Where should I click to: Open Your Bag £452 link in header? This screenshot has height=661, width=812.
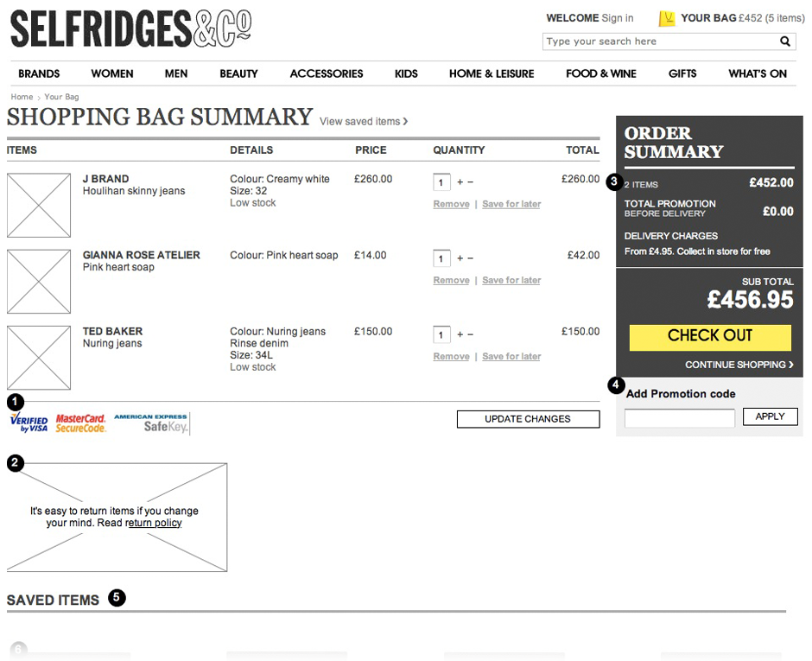click(x=743, y=18)
